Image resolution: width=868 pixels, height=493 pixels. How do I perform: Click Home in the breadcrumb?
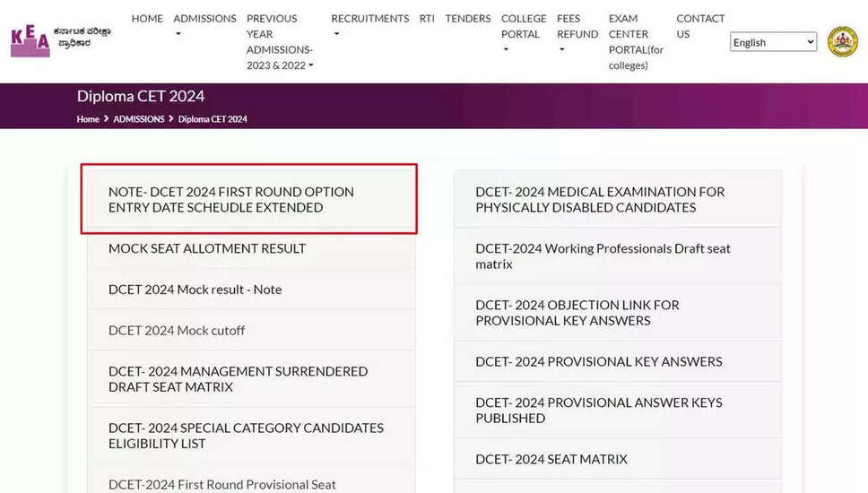[x=88, y=119]
